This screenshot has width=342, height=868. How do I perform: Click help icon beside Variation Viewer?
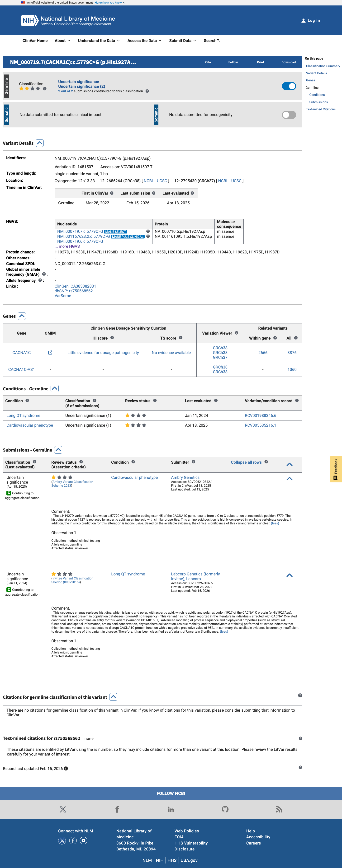tap(237, 333)
